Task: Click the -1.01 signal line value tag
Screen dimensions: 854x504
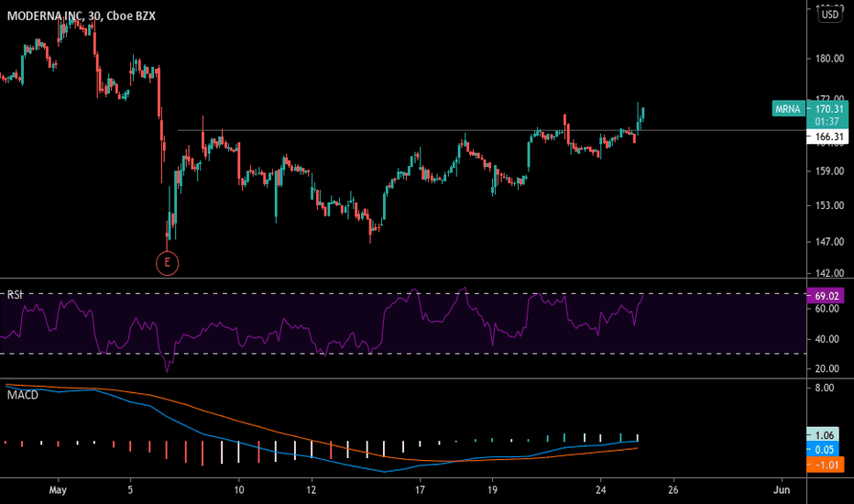Action: pyautogui.click(x=825, y=465)
